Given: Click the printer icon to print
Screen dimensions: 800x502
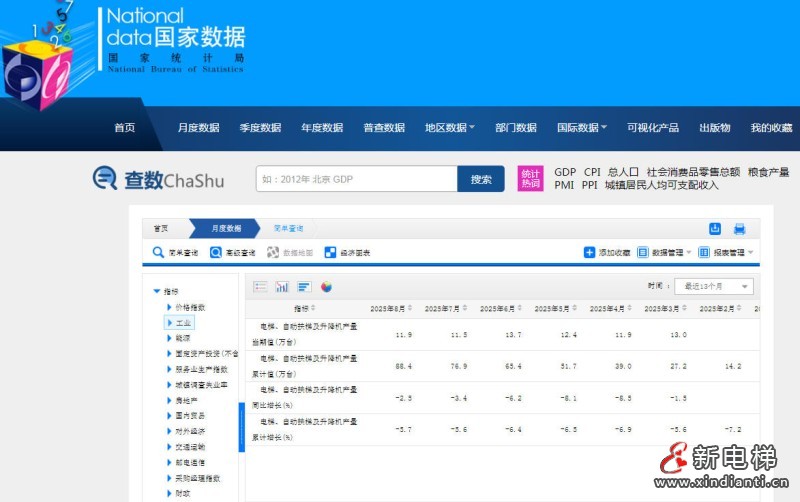Looking at the screenshot, I should (740, 229).
